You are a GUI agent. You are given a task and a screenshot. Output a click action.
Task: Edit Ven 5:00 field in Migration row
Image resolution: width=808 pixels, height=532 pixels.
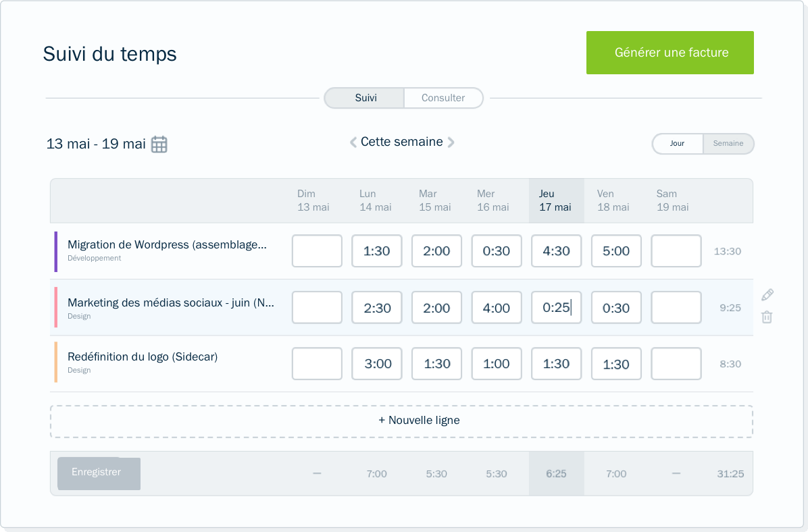coord(616,250)
